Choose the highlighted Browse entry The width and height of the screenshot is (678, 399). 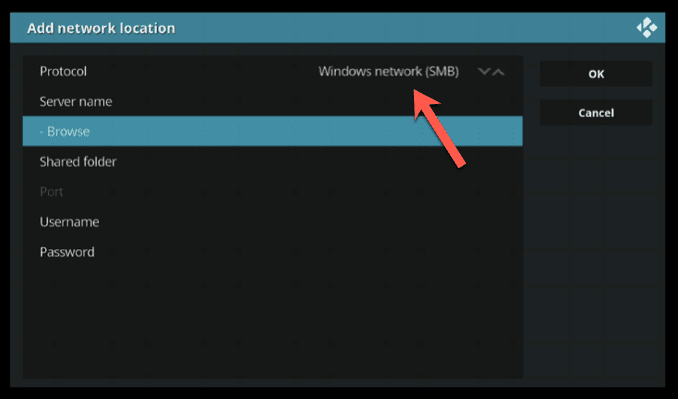(272, 131)
